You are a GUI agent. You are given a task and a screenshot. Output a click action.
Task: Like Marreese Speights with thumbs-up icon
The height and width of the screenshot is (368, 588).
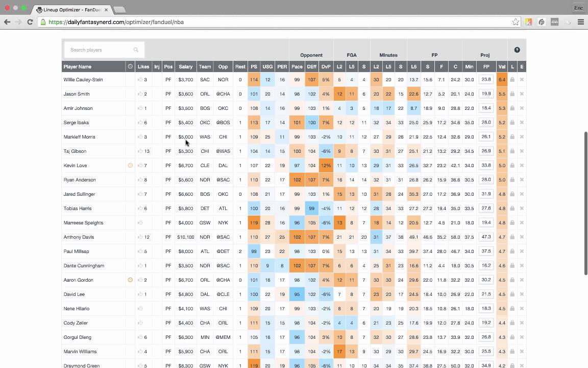click(140, 223)
